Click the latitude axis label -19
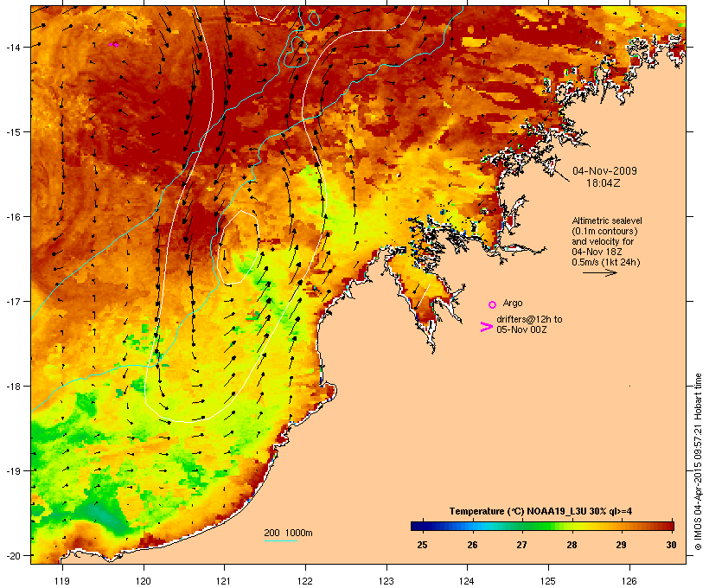 (x=13, y=471)
